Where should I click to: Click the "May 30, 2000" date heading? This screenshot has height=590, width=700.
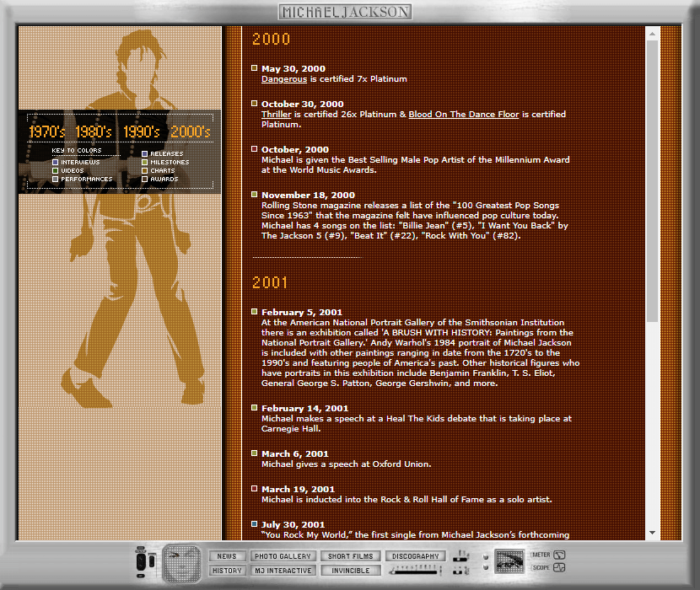(293, 69)
